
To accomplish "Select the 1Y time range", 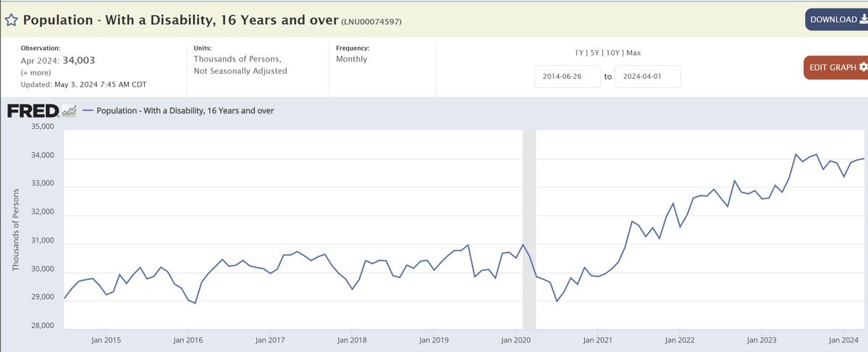I will point(580,53).
